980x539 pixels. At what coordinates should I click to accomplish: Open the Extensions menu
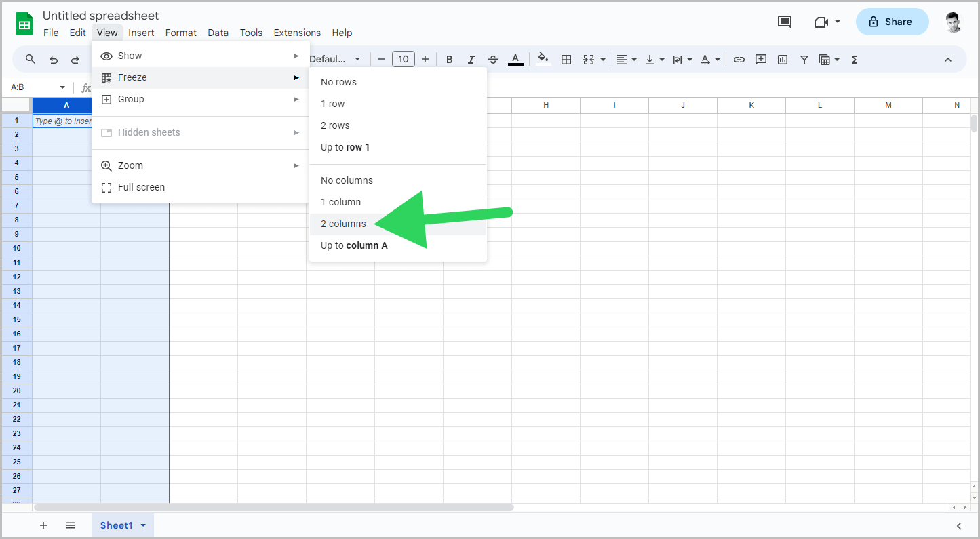click(x=297, y=33)
